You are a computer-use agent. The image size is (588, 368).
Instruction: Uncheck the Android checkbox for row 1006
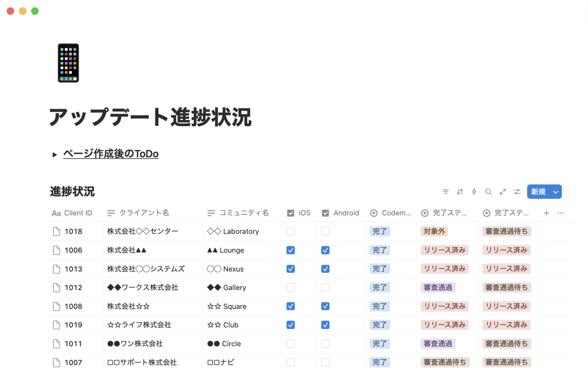(325, 250)
